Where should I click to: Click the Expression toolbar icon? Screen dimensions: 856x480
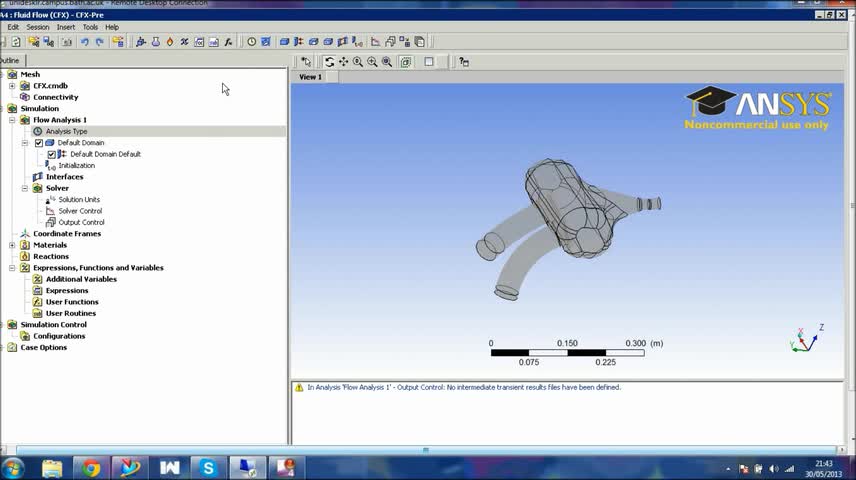tap(199, 42)
